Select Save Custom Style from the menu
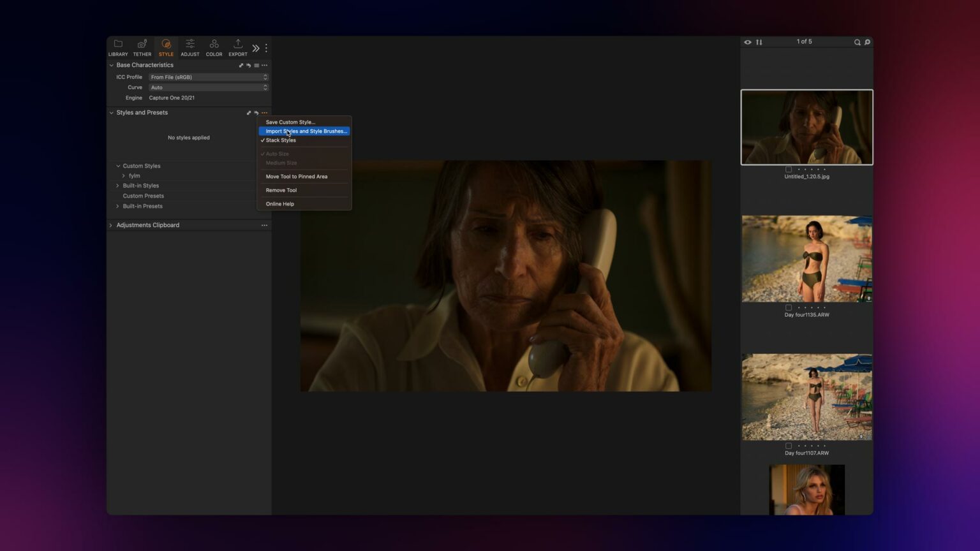This screenshot has height=551, width=980. pos(290,122)
